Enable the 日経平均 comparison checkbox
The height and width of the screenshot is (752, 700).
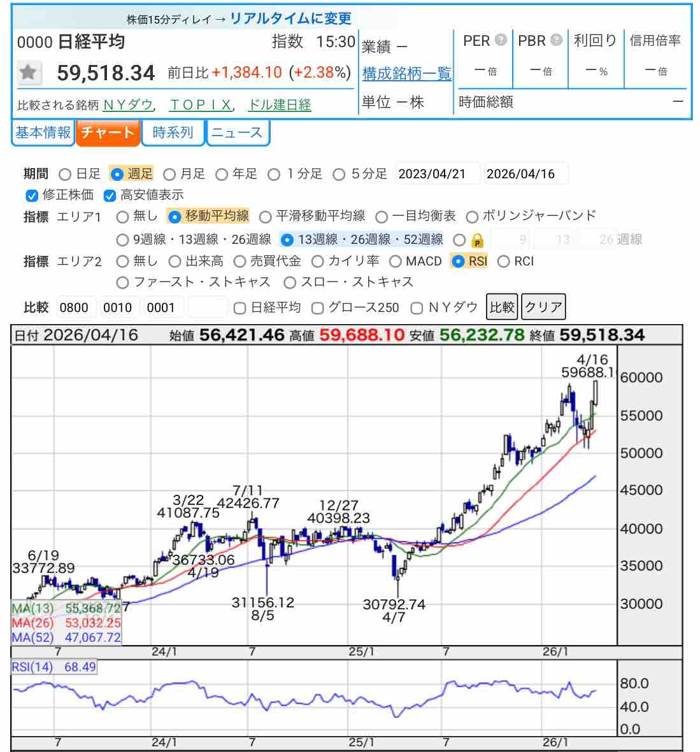(239, 308)
